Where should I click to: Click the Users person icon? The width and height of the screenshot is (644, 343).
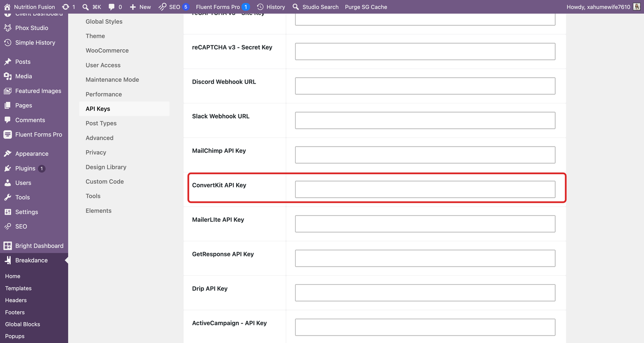click(7, 183)
